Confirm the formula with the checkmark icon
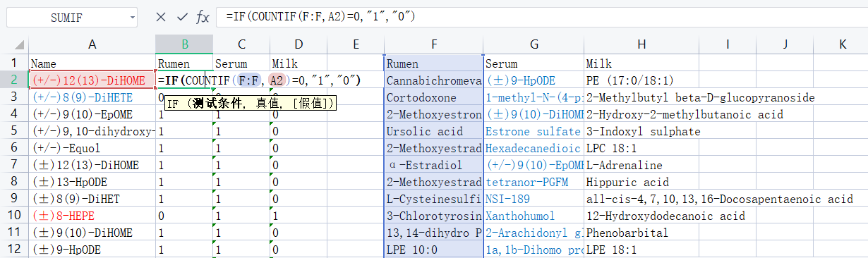Viewport: 868px width, 258px height. 182,17
